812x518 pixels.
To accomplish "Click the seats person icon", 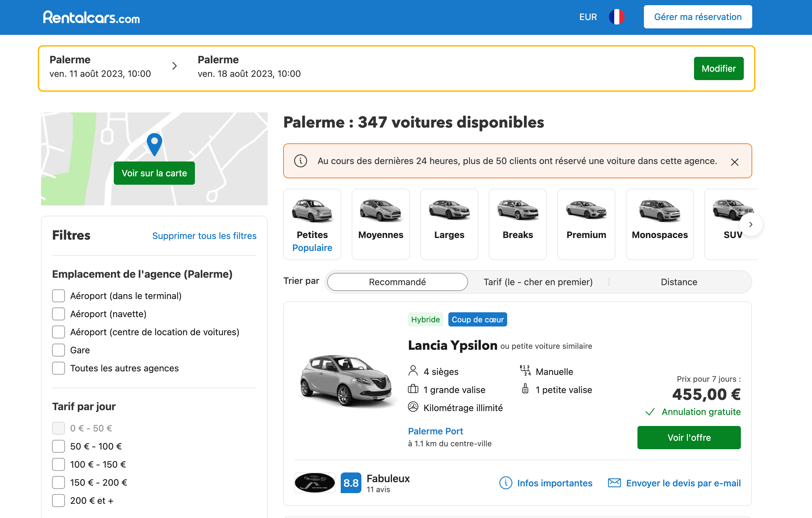I will (413, 370).
